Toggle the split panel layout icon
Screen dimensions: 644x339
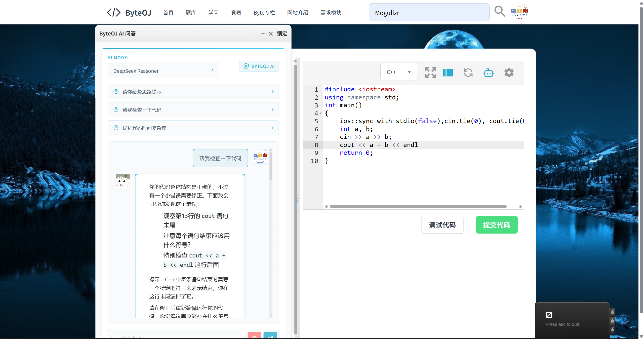[x=448, y=72]
